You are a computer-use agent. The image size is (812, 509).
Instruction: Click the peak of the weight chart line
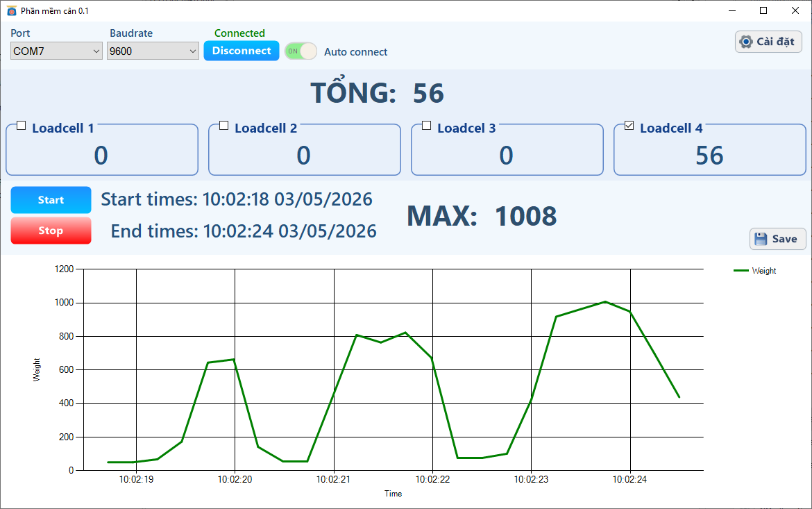click(x=605, y=301)
